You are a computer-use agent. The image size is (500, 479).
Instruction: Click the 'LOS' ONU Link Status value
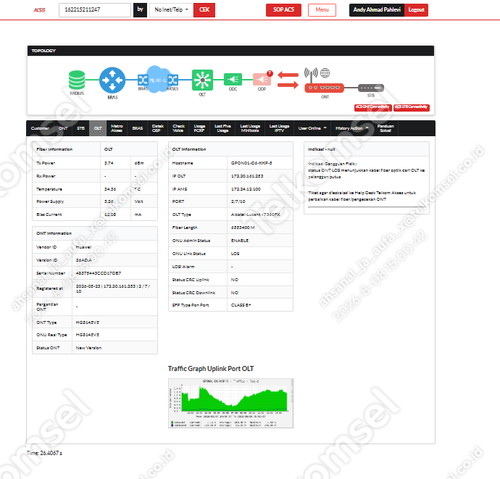[x=235, y=254]
